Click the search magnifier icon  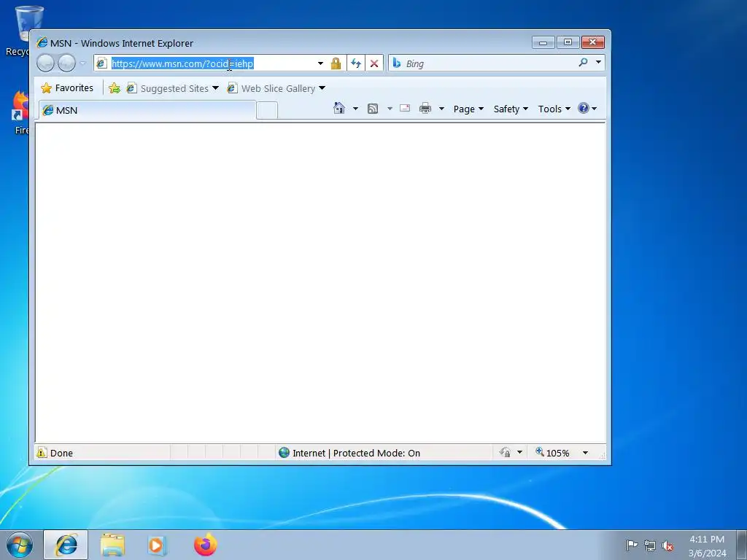583,63
